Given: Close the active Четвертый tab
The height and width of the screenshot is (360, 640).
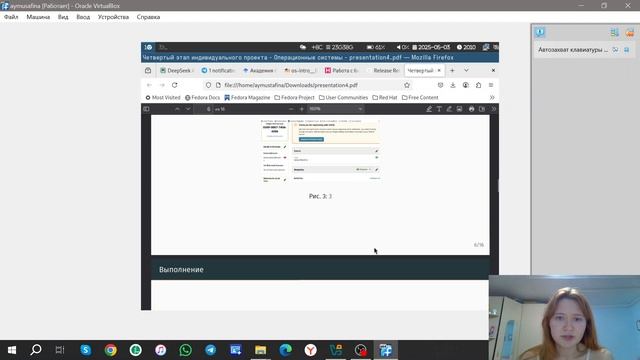Looking at the screenshot, I should (x=439, y=71).
